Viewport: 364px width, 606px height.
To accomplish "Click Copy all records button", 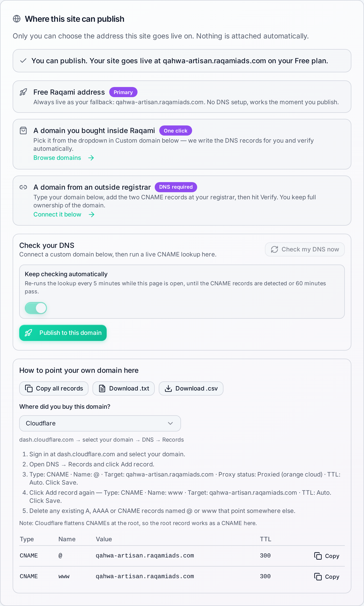I will (x=54, y=388).
